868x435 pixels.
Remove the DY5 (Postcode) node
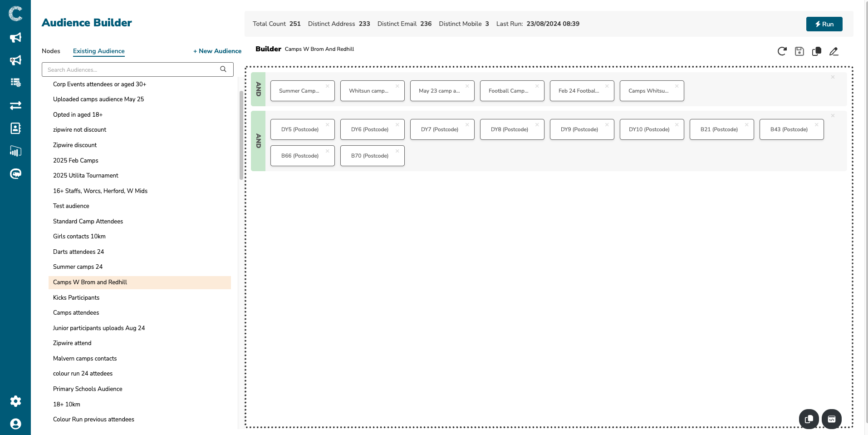pyautogui.click(x=327, y=124)
